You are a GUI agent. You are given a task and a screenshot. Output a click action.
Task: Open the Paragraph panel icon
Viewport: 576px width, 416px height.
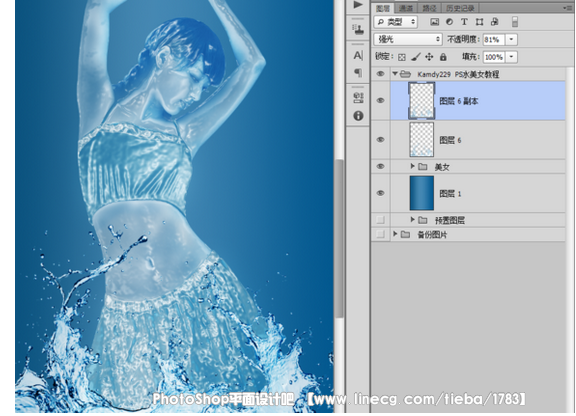[x=358, y=72]
